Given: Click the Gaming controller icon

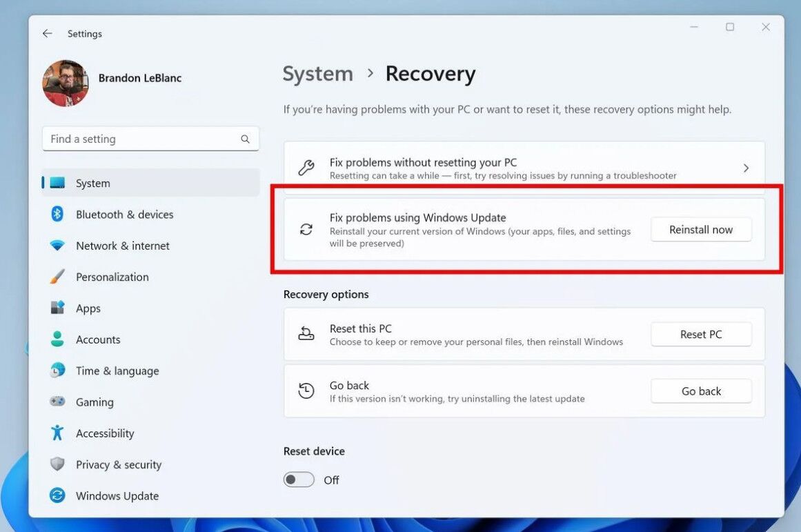Looking at the screenshot, I should coord(57,402).
